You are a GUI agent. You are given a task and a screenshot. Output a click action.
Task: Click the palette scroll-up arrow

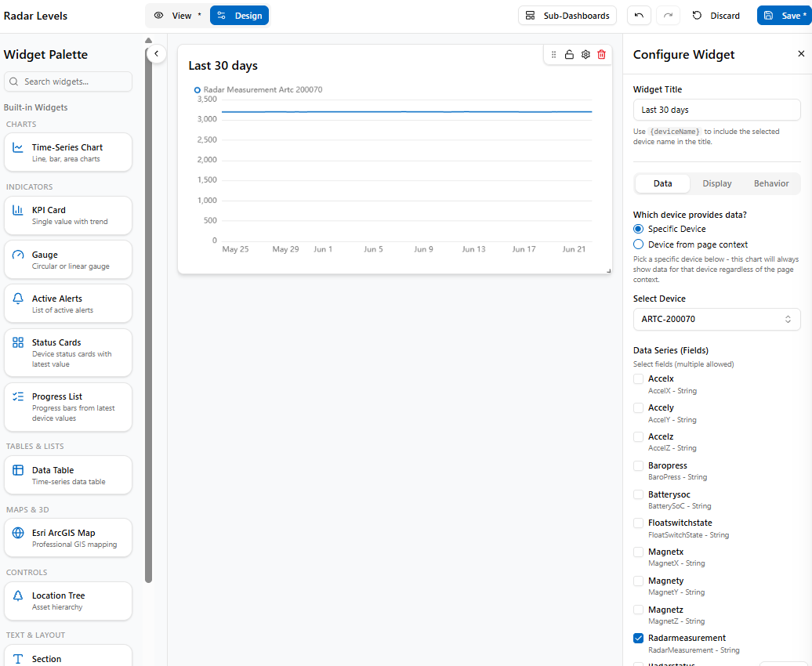click(149, 40)
